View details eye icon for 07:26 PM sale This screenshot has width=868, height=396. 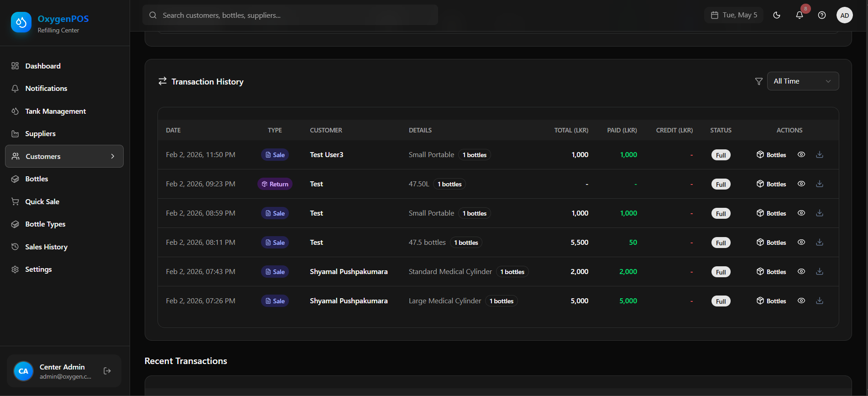[801, 301]
